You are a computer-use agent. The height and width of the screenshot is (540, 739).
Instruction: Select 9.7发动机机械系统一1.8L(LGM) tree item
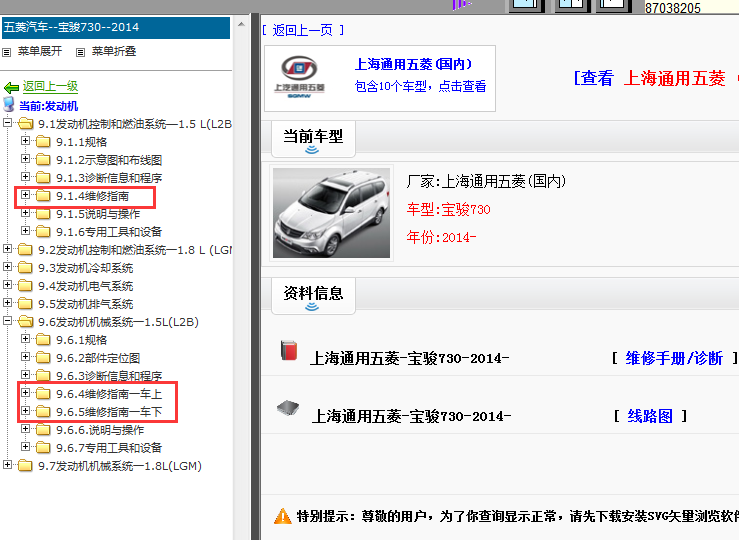[x=120, y=466]
